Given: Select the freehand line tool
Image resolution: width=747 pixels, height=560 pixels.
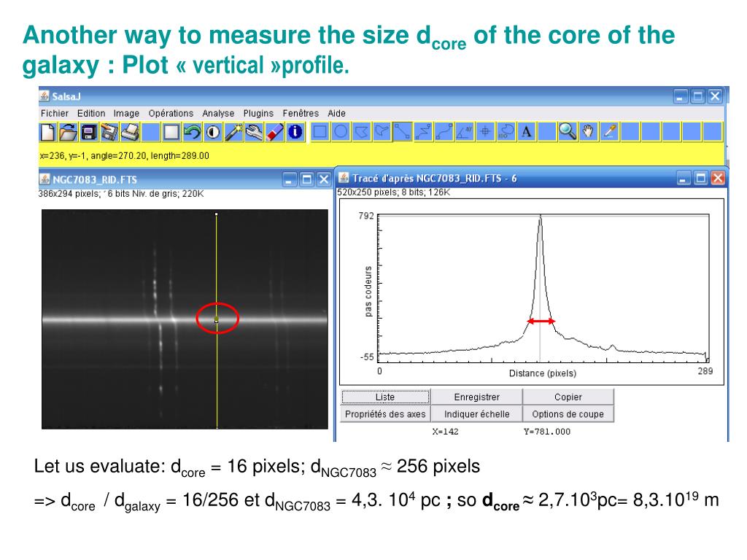Looking at the screenshot, I should pyautogui.click(x=444, y=131).
